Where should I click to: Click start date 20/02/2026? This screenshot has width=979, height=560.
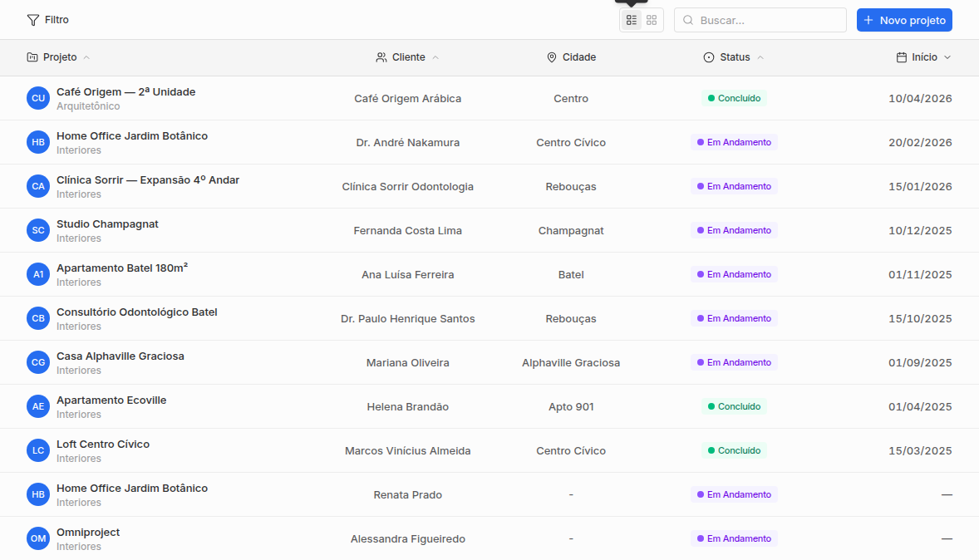pos(920,142)
